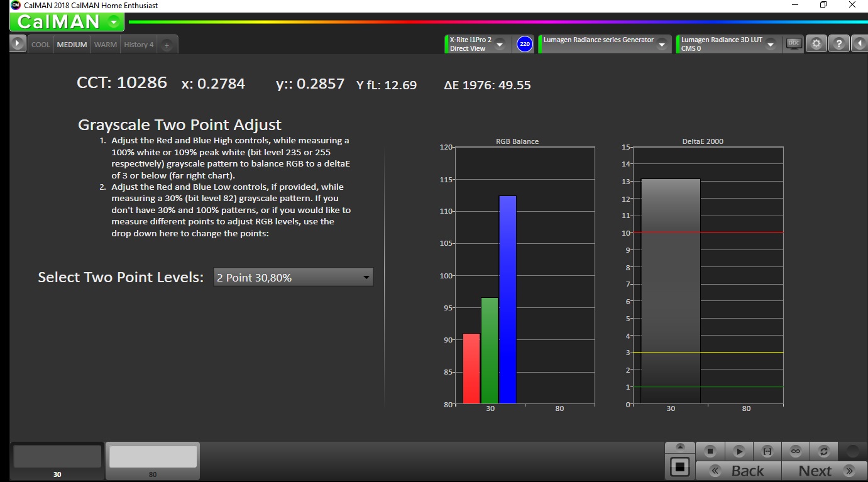Image resolution: width=868 pixels, height=482 pixels.
Task: Open the settings gear icon
Action: pos(816,44)
